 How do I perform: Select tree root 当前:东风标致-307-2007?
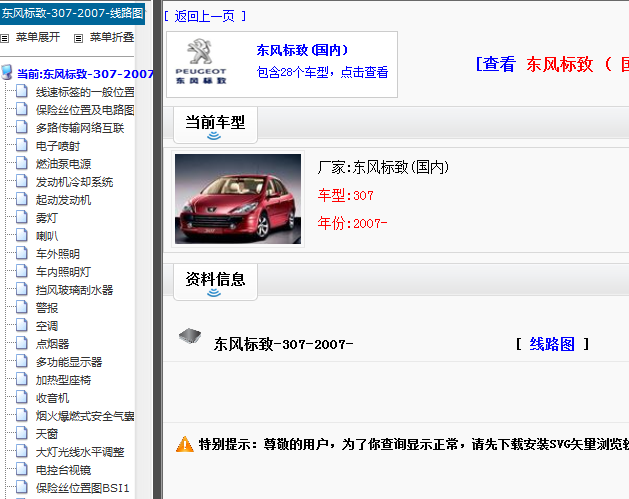click(85, 74)
